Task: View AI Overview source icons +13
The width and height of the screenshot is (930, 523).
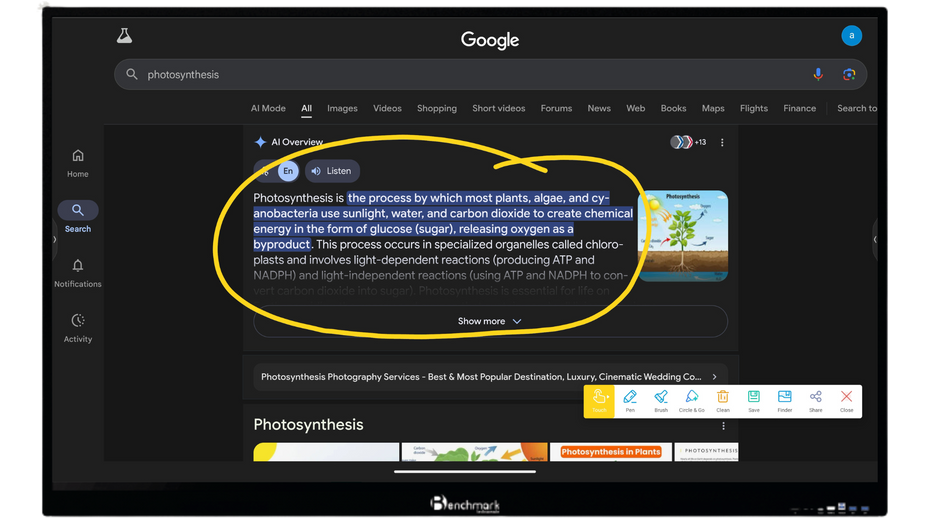Action: 688,142
